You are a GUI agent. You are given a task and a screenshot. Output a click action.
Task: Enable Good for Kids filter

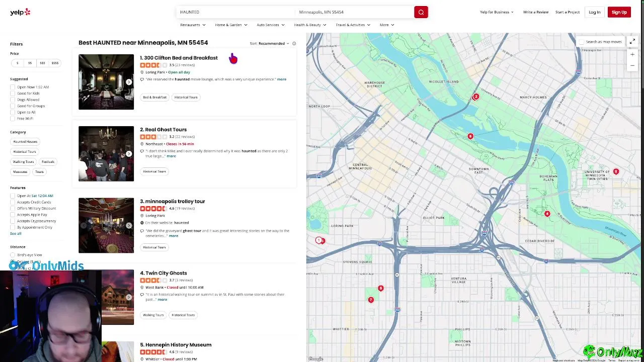pyautogui.click(x=13, y=94)
